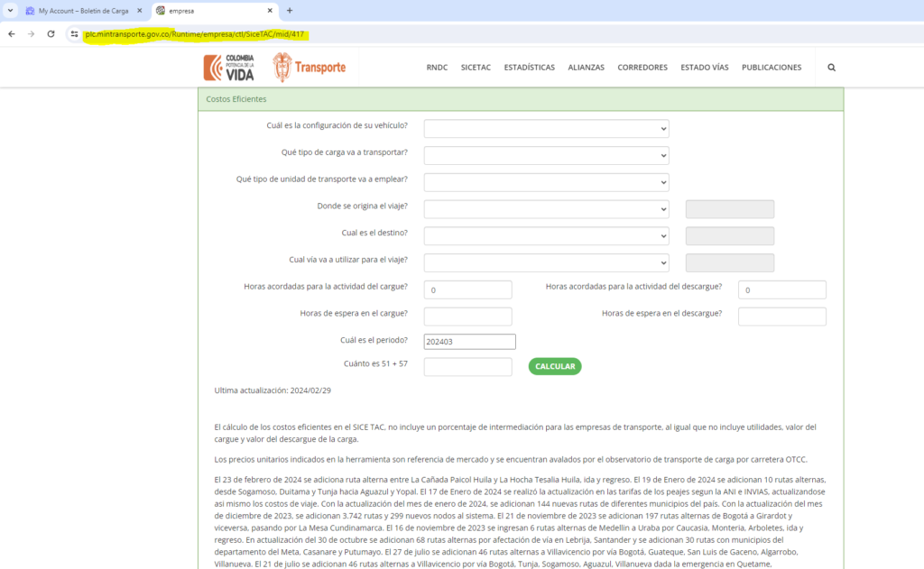
Task: Open a new browser tab with plus icon
Action: pyautogui.click(x=290, y=11)
